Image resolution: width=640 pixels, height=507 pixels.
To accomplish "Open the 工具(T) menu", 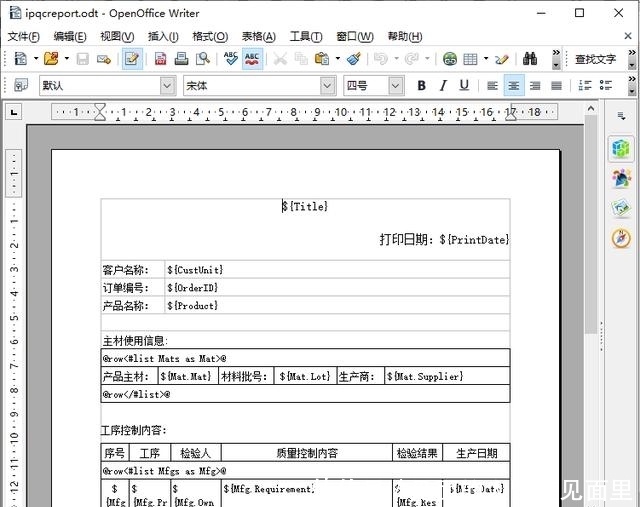I will pyautogui.click(x=306, y=36).
